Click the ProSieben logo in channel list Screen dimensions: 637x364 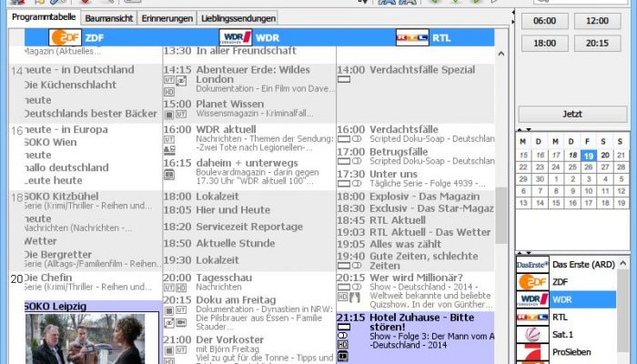pos(532,352)
